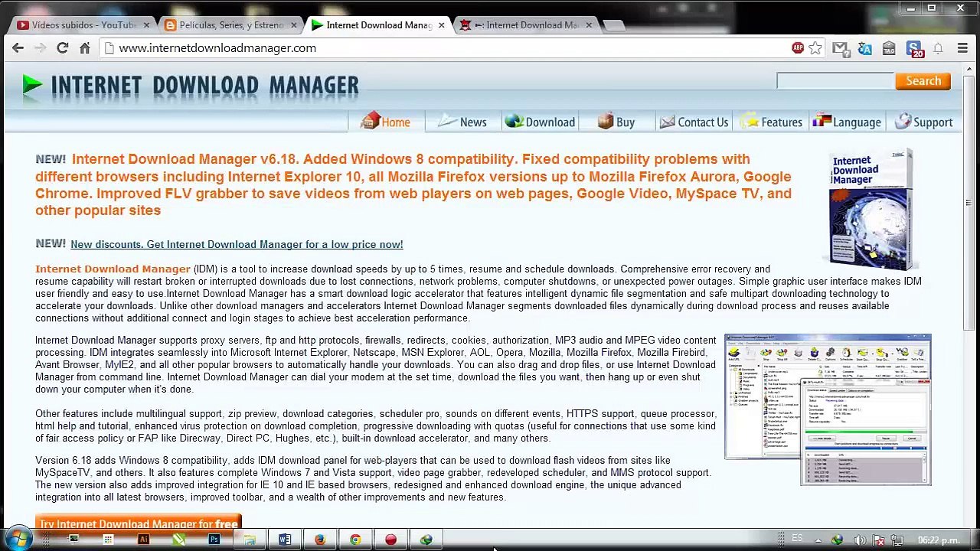Open the Buy menu item
Image resolution: width=980 pixels, height=551 pixels.
[x=617, y=122]
